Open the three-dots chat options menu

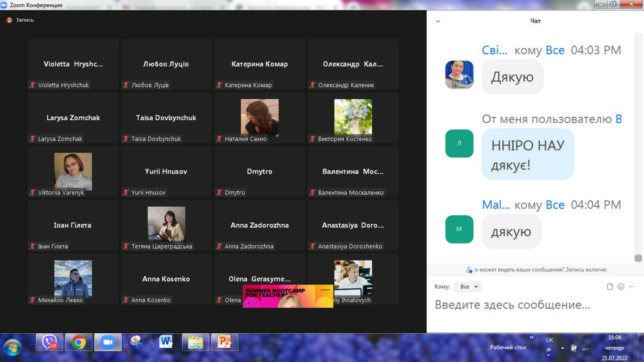tap(632, 287)
